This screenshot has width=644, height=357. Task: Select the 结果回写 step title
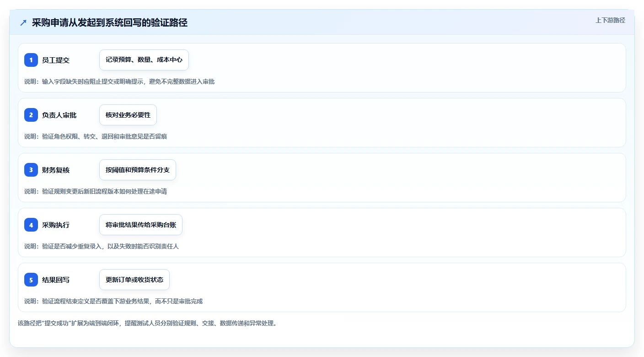[x=56, y=280]
